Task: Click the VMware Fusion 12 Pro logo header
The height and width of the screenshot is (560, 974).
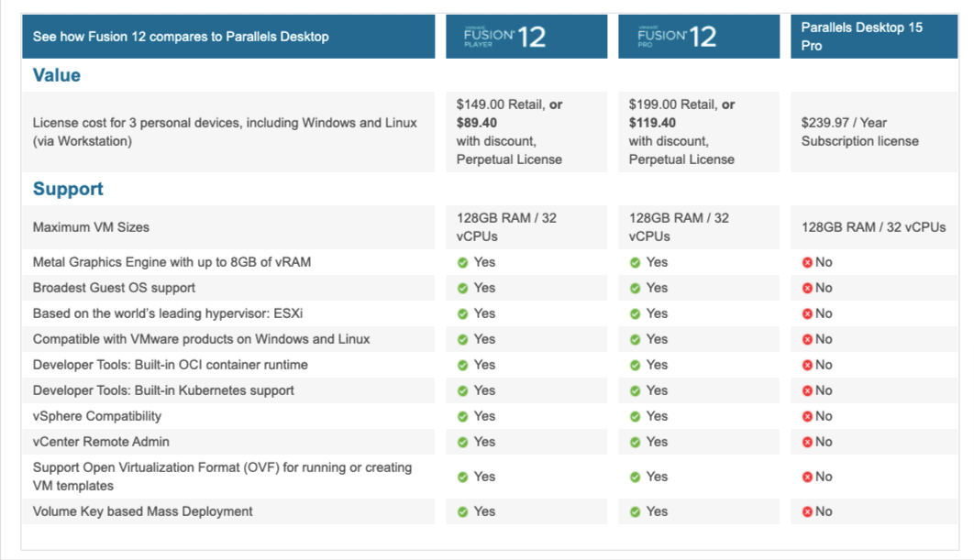Action: 677,38
